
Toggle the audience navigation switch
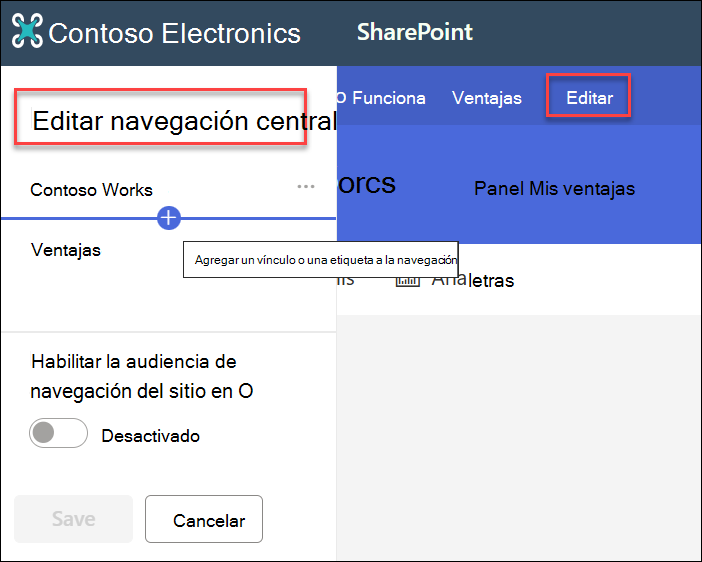(58, 433)
